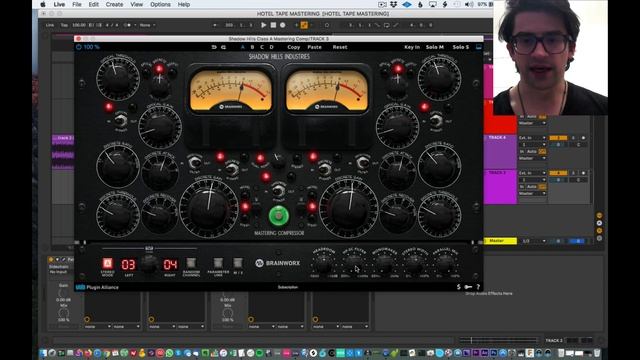
Task: Toggle the Parameter Link button
Action: [218, 263]
